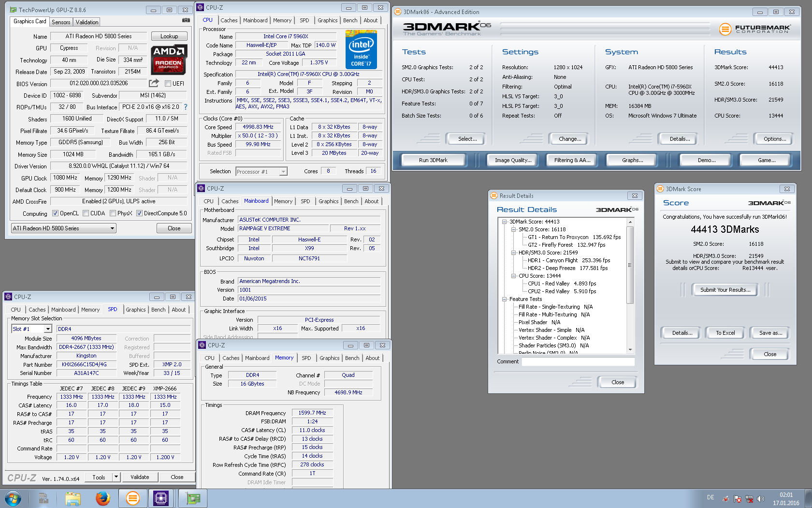Collapse the CPU Score: 13444 node

(513, 276)
